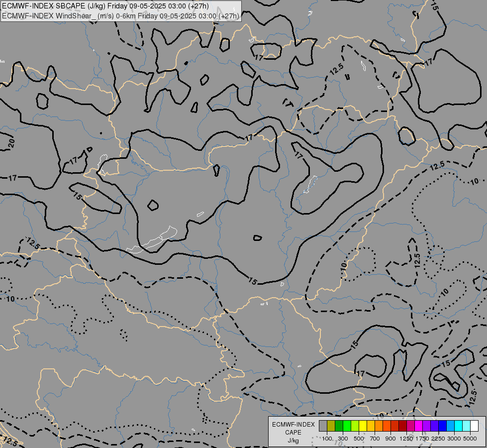This screenshot has height=448, width=487.
Task: Click the legend value 500
Action: coord(359,439)
